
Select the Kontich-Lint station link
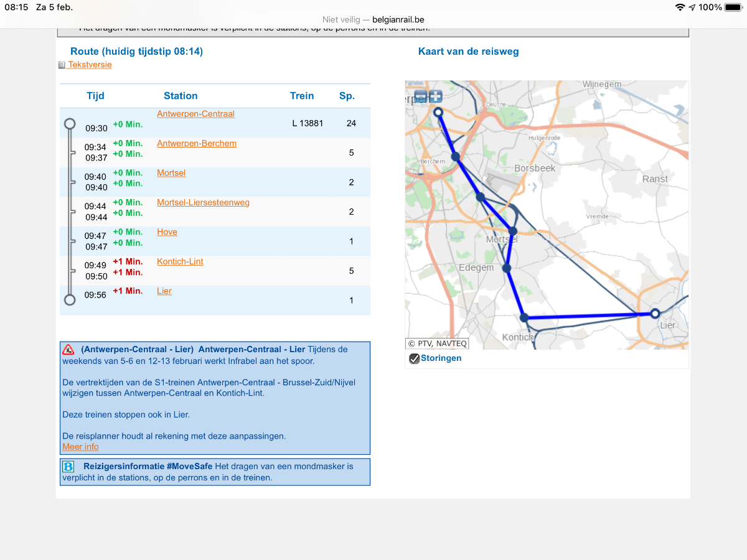pos(180,262)
